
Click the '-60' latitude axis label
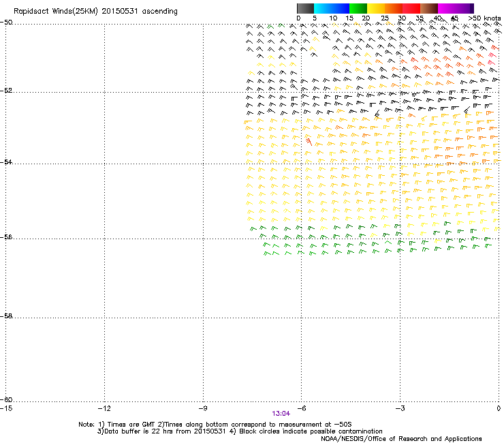6,399
